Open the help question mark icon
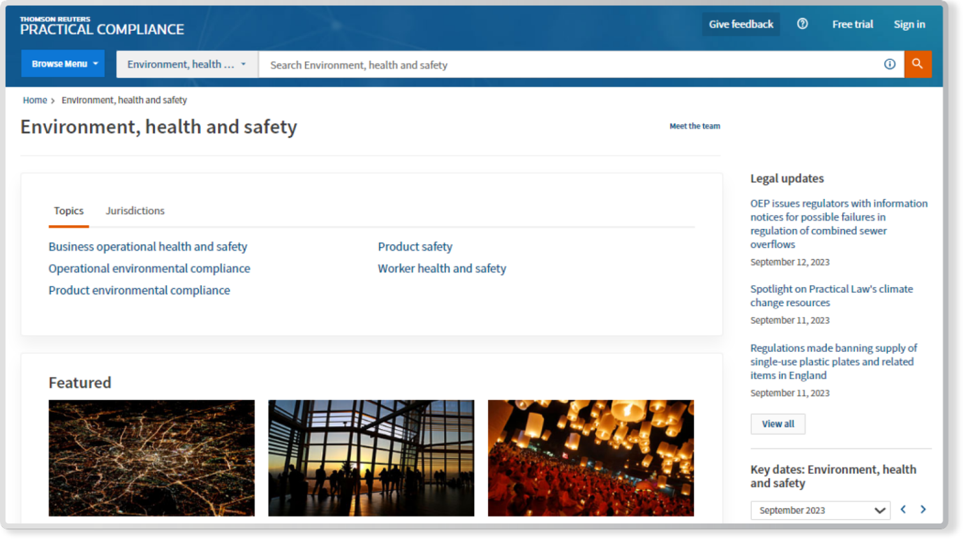Image resolution: width=980 pixels, height=551 pixels. [x=802, y=24]
